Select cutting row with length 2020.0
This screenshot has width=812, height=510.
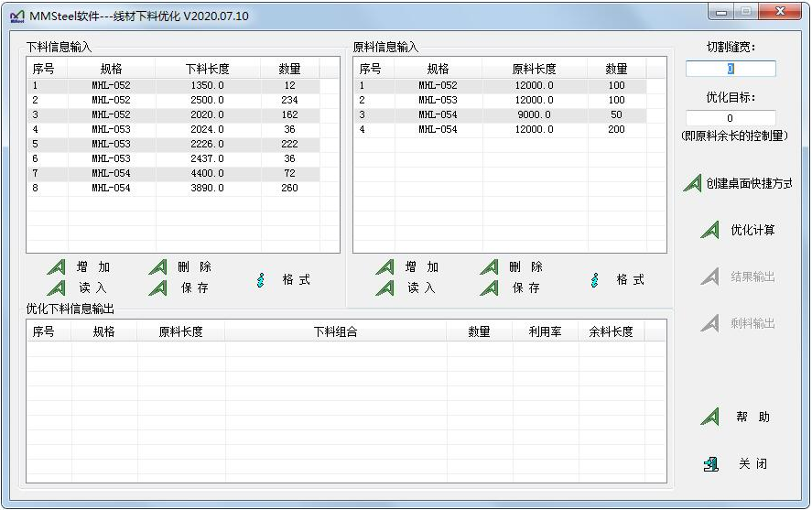coord(174,114)
